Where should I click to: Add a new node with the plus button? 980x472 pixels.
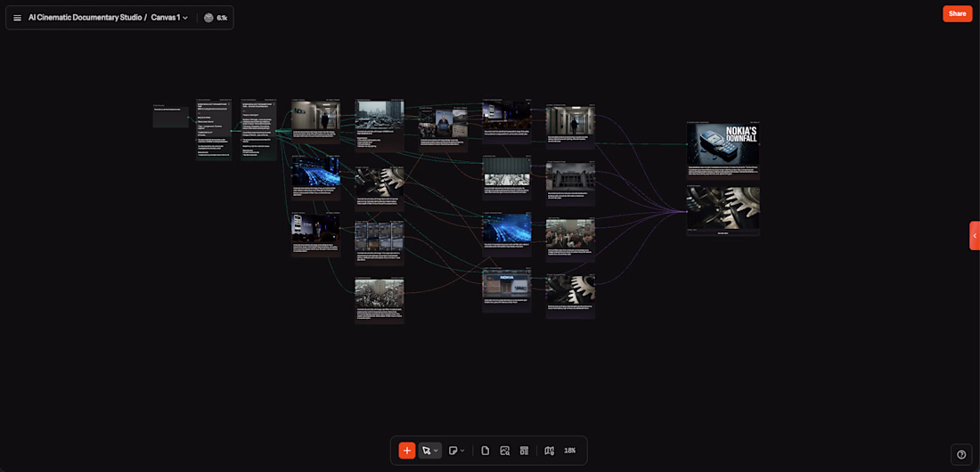coord(407,450)
